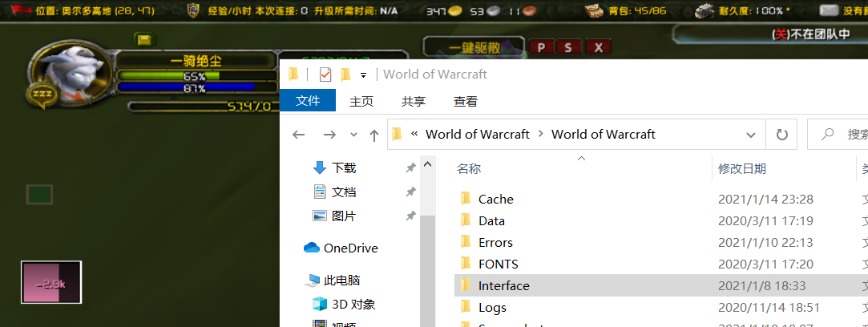Select the Interface folder
868x327 pixels.
click(x=503, y=285)
